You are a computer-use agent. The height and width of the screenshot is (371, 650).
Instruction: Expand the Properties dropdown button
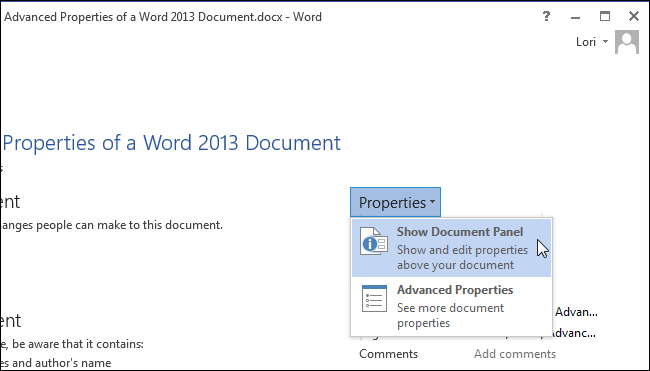pyautogui.click(x=395, y=202)
